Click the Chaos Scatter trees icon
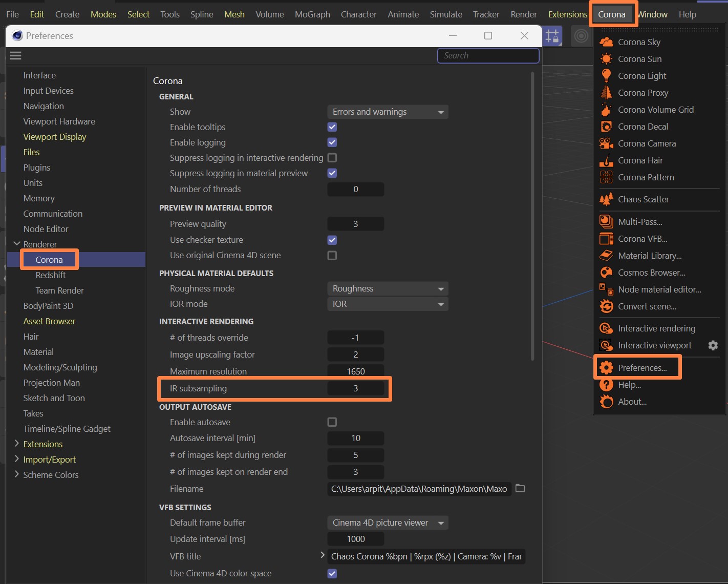728x584 pixels. [x=606, y=199]
